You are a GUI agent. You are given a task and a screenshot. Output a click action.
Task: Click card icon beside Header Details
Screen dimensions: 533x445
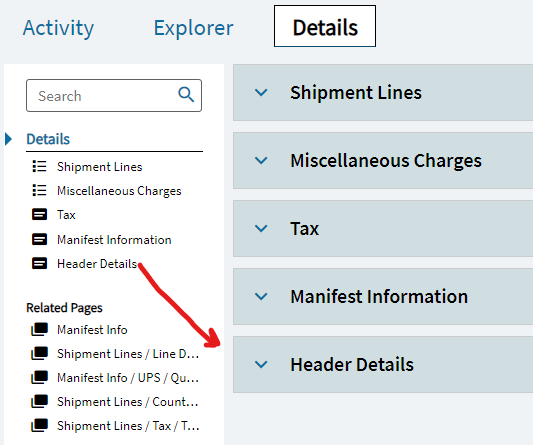pos(39,263)
